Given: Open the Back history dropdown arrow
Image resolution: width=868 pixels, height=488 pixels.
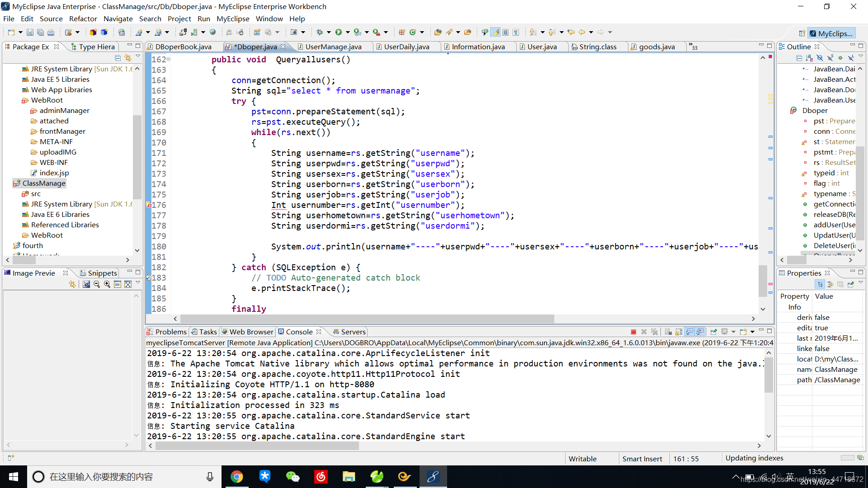Looking at the screenshot, I should coord(591,32).
